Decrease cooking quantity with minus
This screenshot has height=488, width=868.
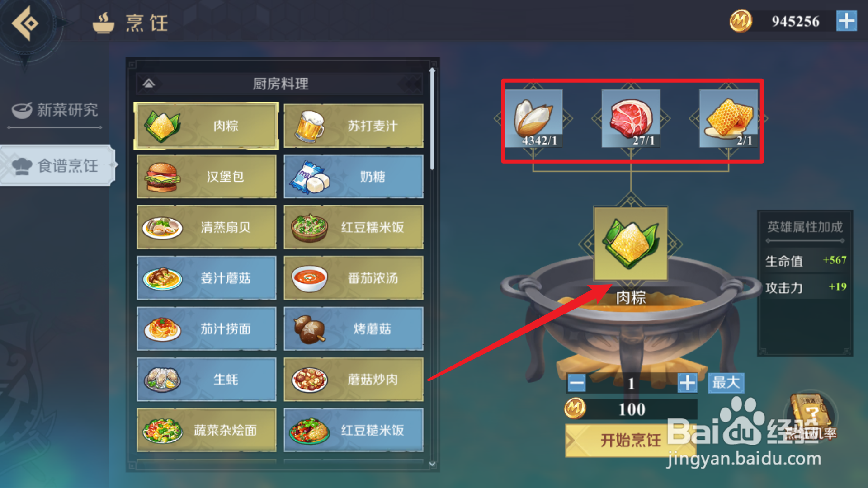tap(576, 383)
